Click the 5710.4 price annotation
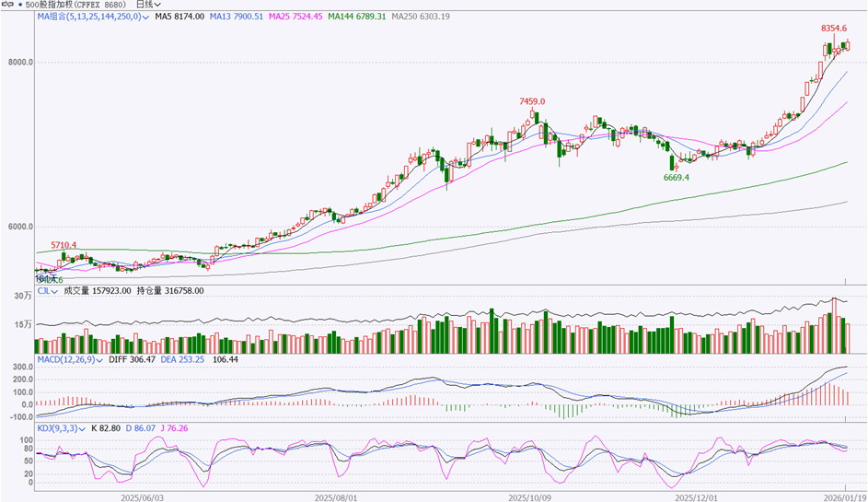This screenshot has height=502, width=868. pyautogui.click(x=64, y=245)
